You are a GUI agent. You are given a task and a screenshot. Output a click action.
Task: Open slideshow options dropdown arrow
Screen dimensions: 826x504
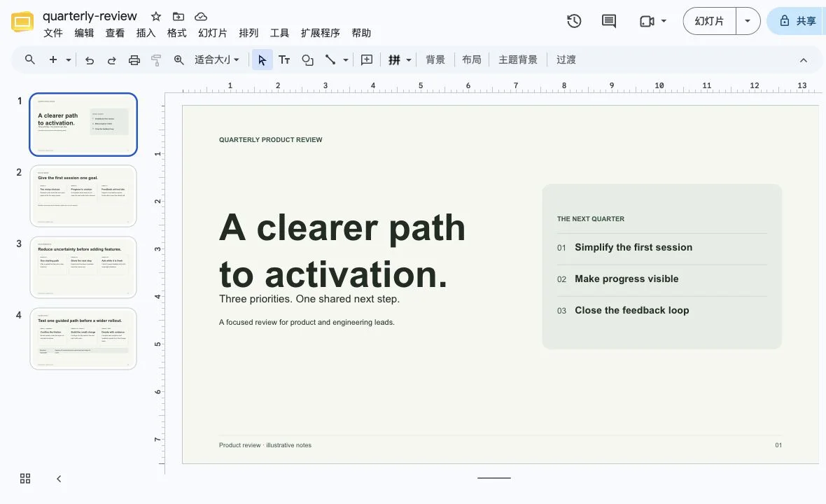[x=748, y=21]
